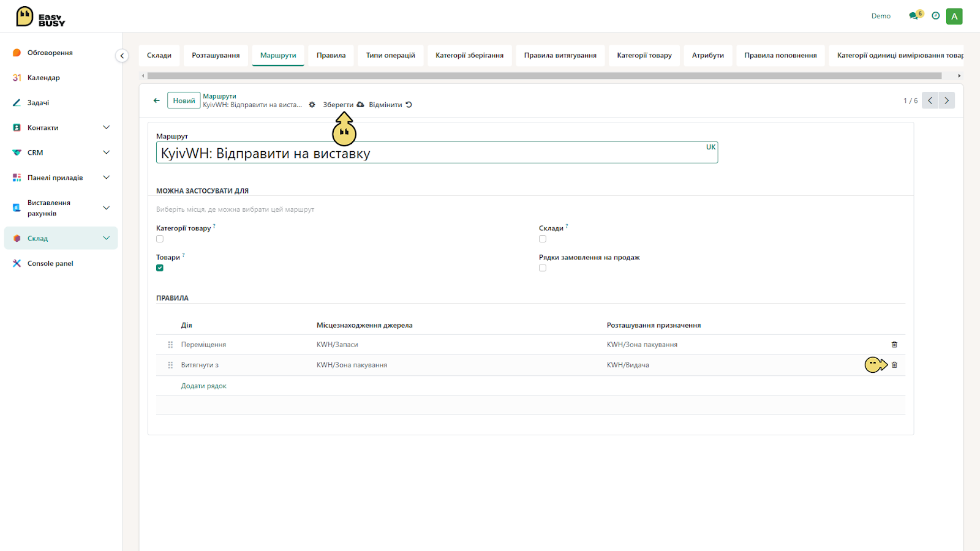Open the Категорії зберігання tab
The width and height of the screenshot is (980, 551).
(x=470, y=55)
